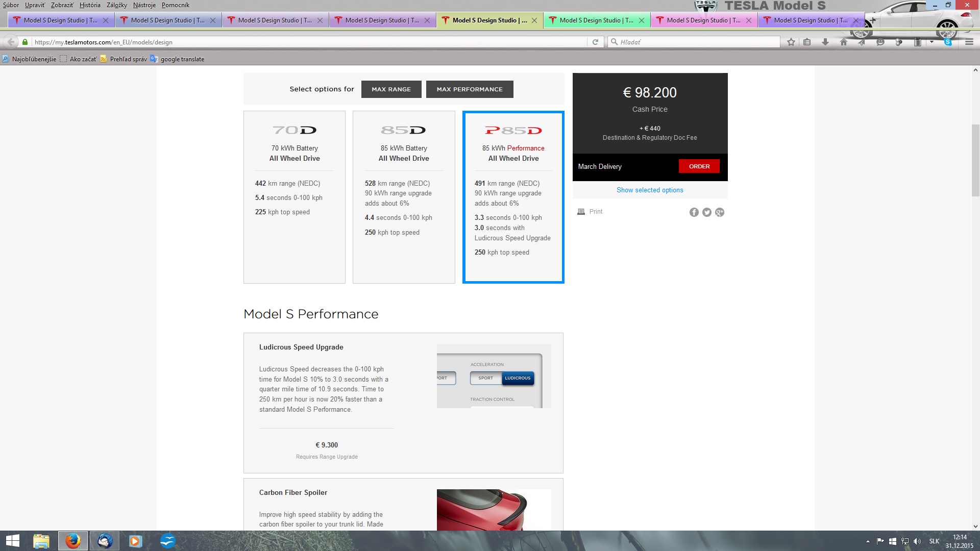Share the design on Google Plus
The height and width of the screenshot is (551, 980).
(720, 212)
